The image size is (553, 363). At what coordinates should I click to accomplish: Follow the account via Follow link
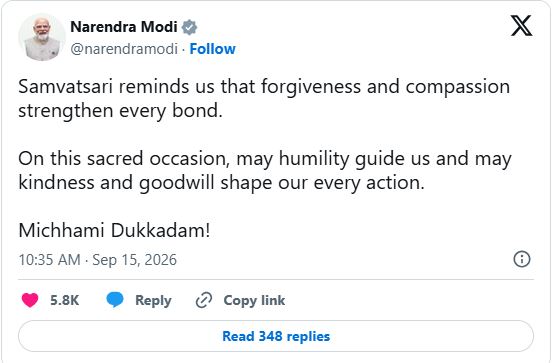coord(213,49)
